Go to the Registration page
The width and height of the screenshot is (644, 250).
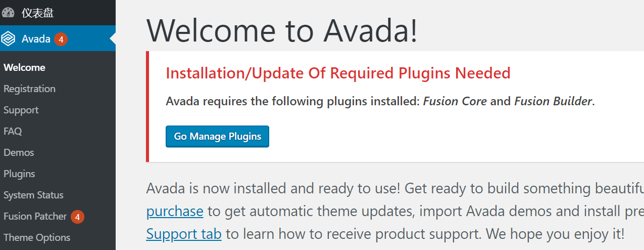pyautogui.click(x=29, y=89)
